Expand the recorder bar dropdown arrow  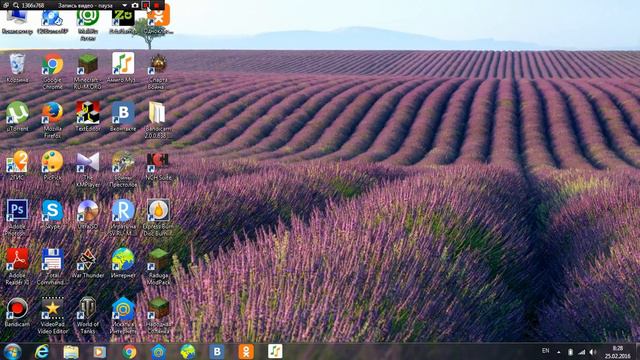coord(124,5)
